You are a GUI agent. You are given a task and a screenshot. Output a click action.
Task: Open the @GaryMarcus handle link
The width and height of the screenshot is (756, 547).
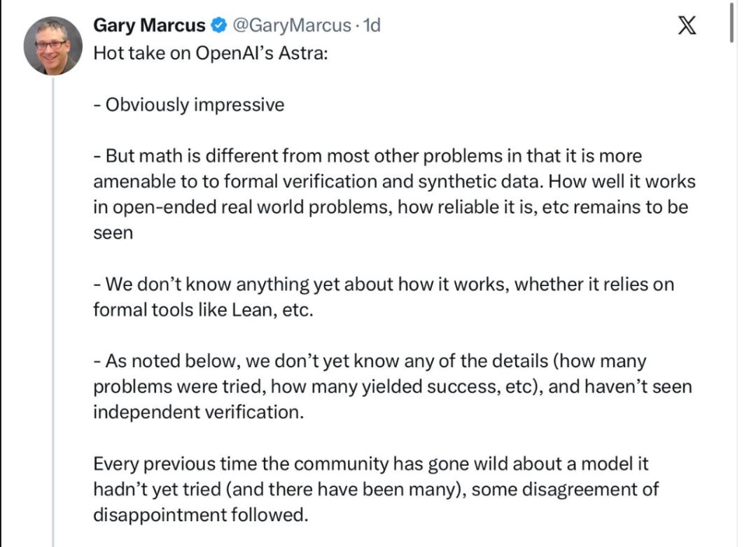click(x=292, y=25)
